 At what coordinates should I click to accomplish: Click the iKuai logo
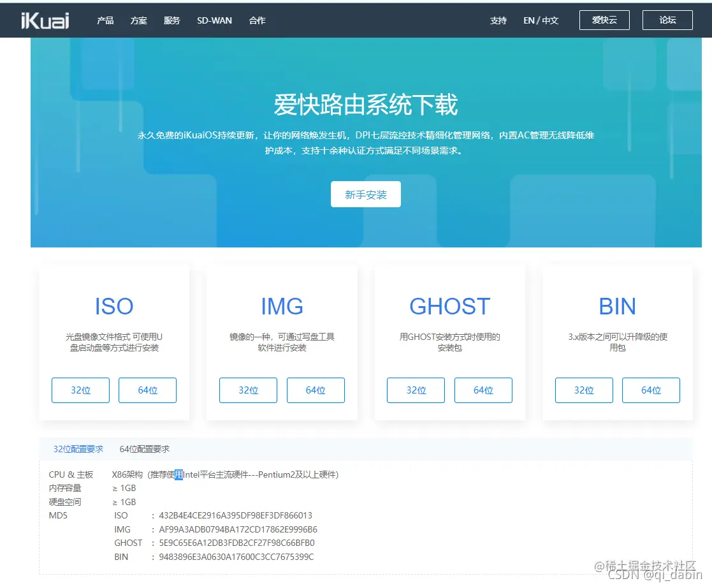click(x=45, y=20)
